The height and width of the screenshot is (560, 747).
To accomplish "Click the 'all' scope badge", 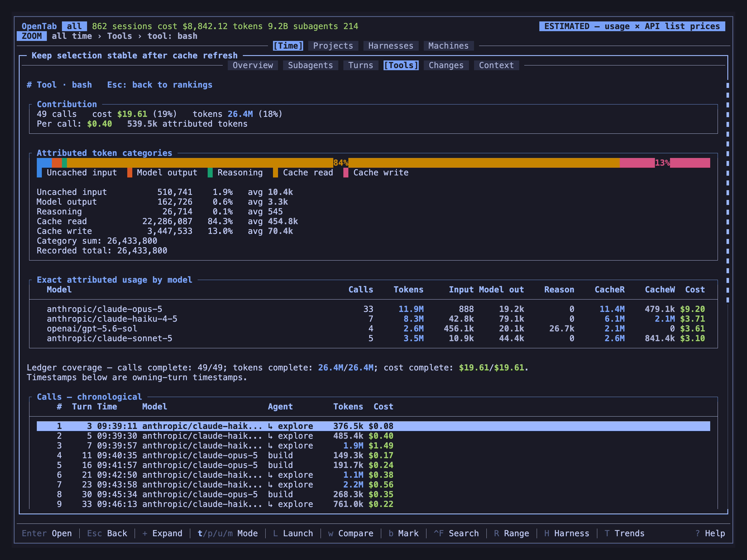I will pos(74,26).
